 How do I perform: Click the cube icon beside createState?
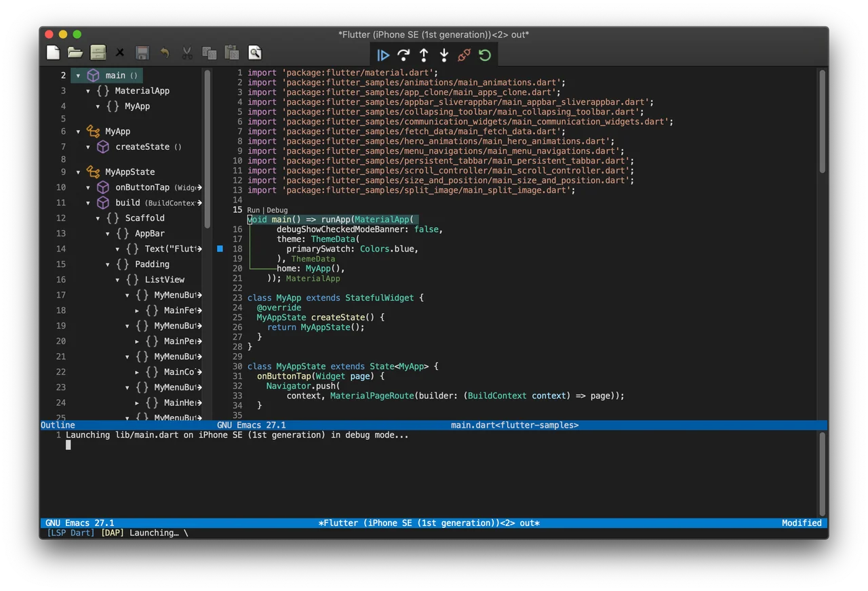pos(103,146)
